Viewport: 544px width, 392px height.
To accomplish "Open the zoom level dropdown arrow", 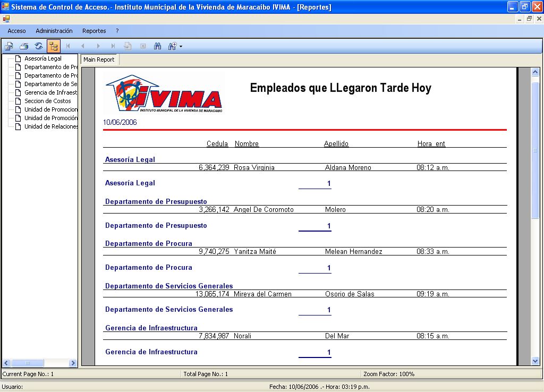I will (x=181, y=47).
